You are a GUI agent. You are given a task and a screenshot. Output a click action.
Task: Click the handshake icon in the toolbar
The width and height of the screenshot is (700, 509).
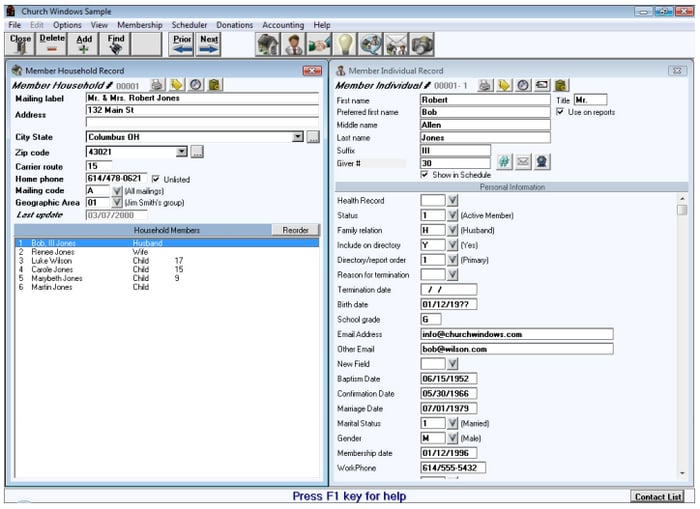point(319,45)
